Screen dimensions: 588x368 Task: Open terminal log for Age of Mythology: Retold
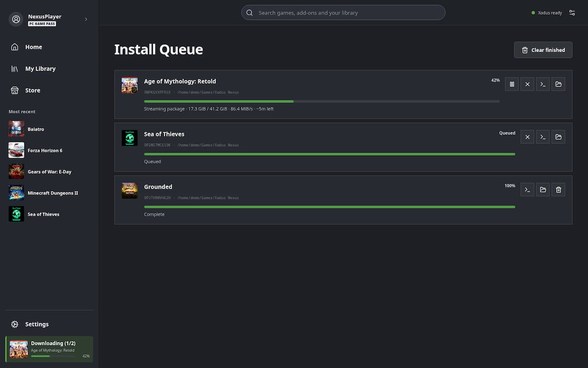click(x=543, y=84)
